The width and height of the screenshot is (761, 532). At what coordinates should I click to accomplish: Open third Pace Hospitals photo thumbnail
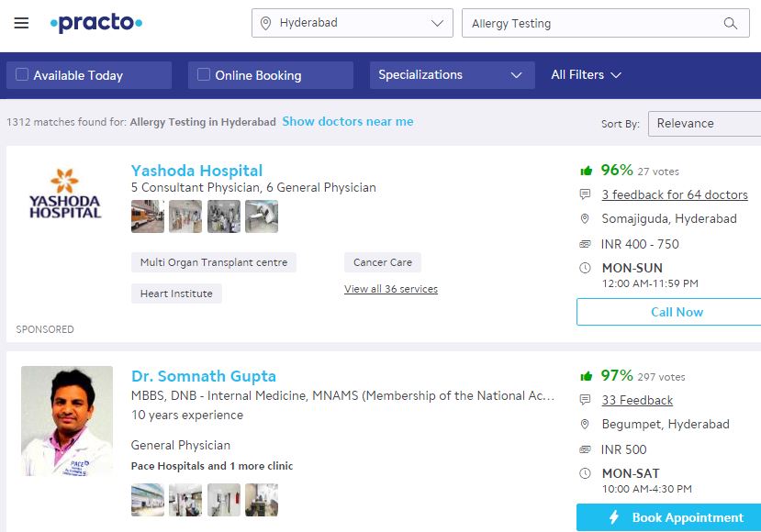[224, 500]
